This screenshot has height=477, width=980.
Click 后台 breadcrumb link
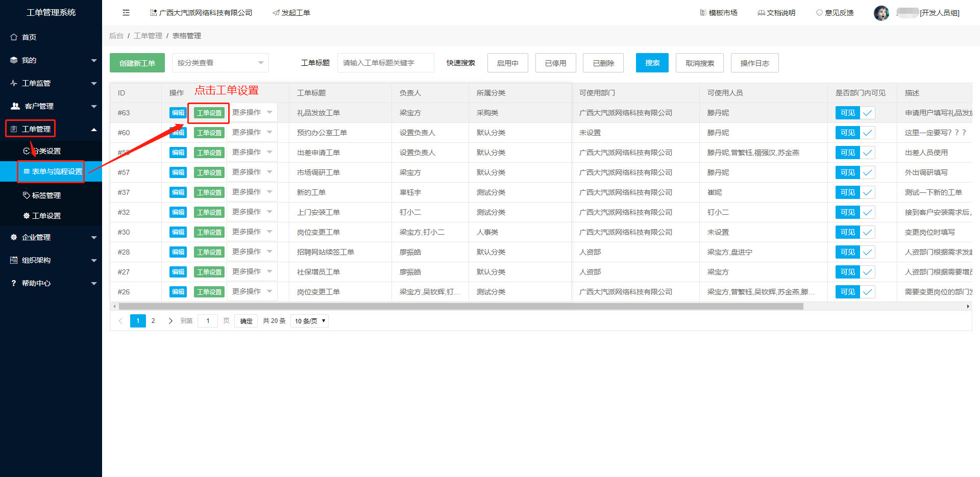[x=116, y=36]
